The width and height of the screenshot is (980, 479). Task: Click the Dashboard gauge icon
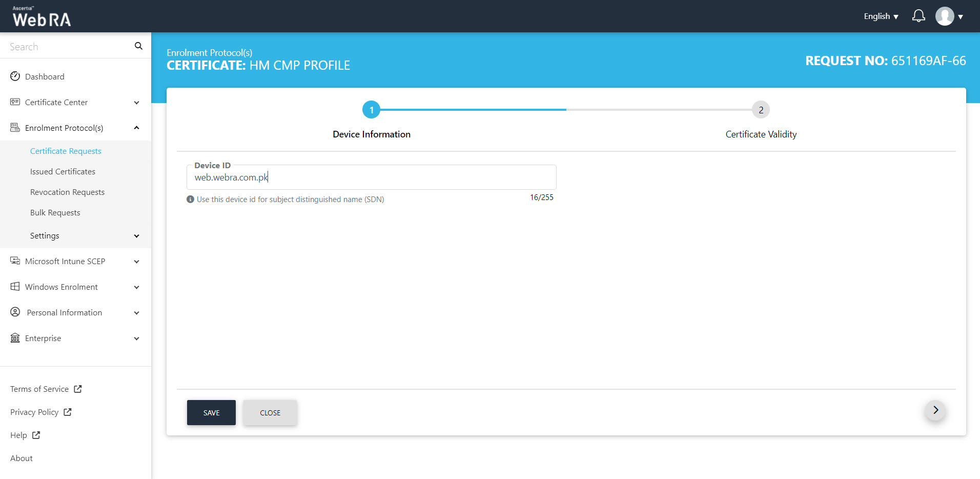pos(15,76)
